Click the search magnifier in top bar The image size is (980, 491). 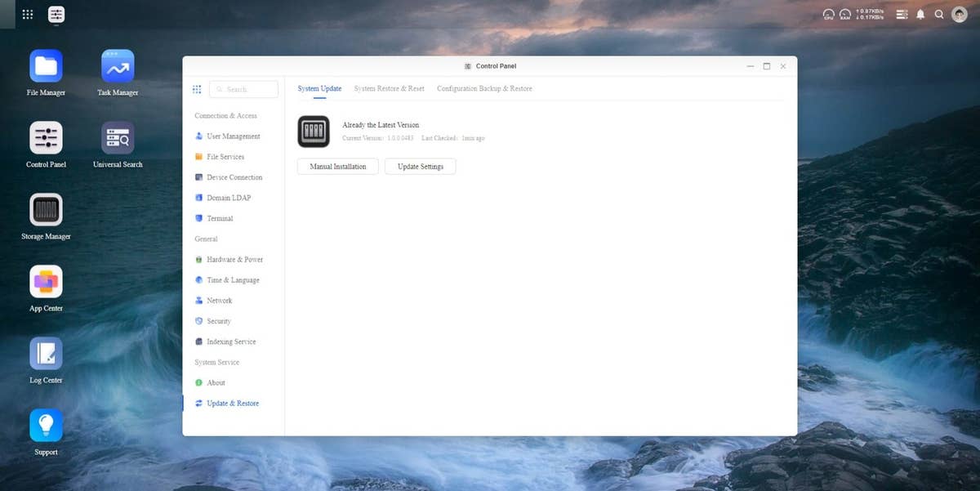939,15
